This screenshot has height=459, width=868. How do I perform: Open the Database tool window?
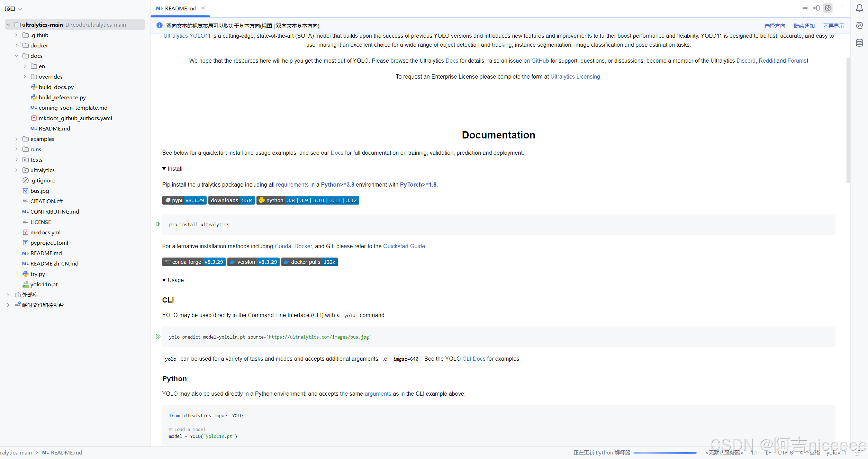pyautogui.click(x=859, y=43)
